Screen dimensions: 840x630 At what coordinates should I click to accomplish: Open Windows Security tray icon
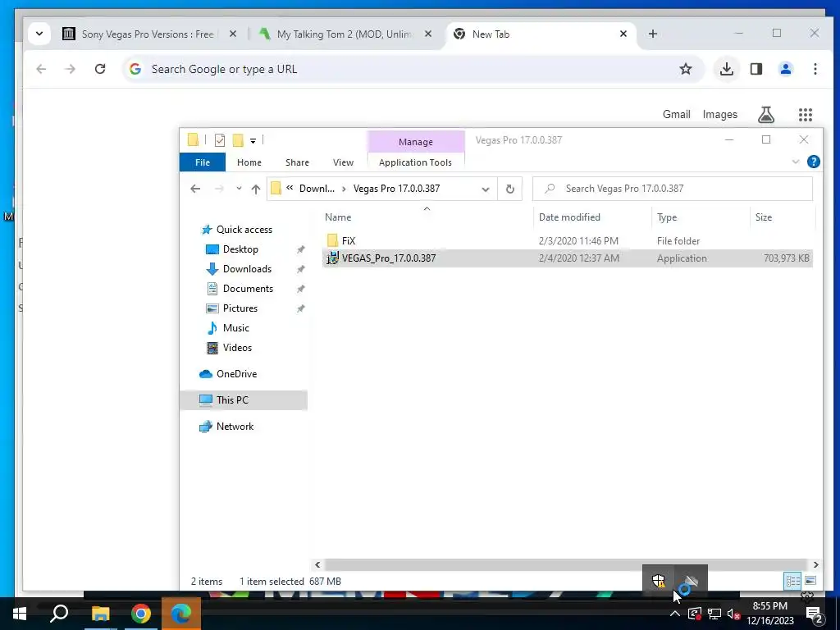(659, 580)
